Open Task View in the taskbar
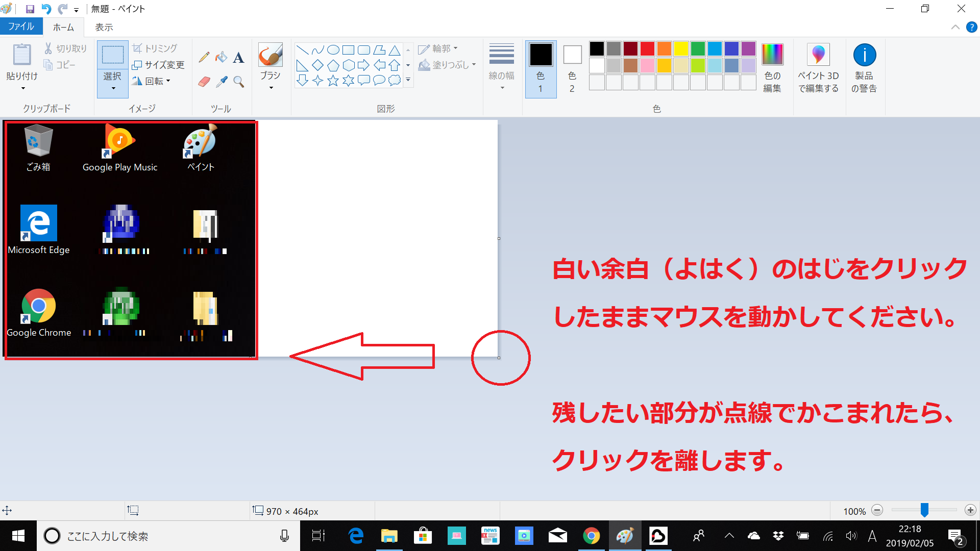The height and width of the screenshot is (551, 980). click(318, 536)
